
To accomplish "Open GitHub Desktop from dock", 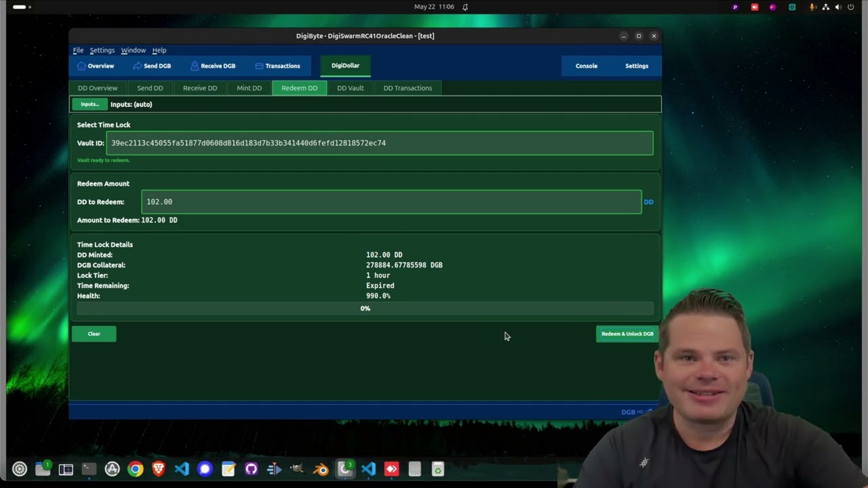I will pos(252,469).
